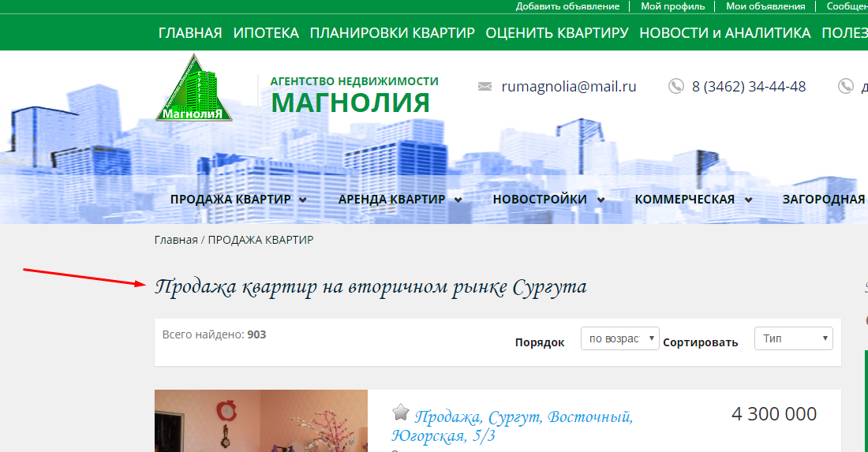This screenshot has width=868, height=452.
Task: Open the Мой профиль link
Action: point(672,6)
